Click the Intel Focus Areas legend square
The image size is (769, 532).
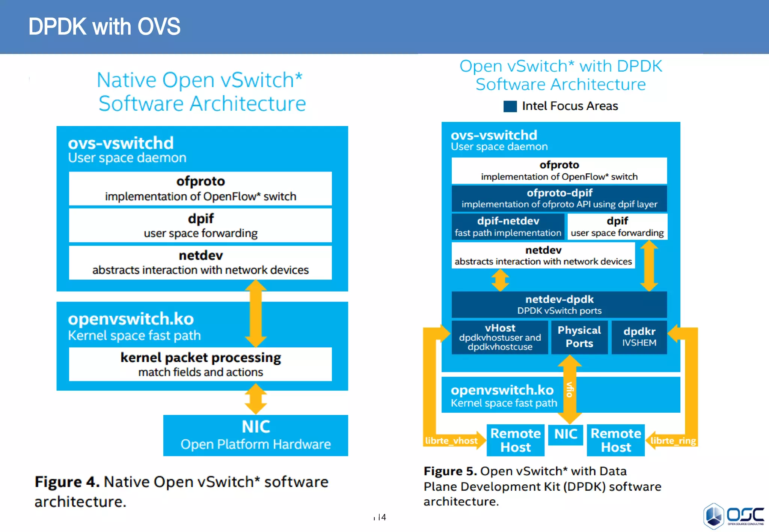[x=510, y=106]
